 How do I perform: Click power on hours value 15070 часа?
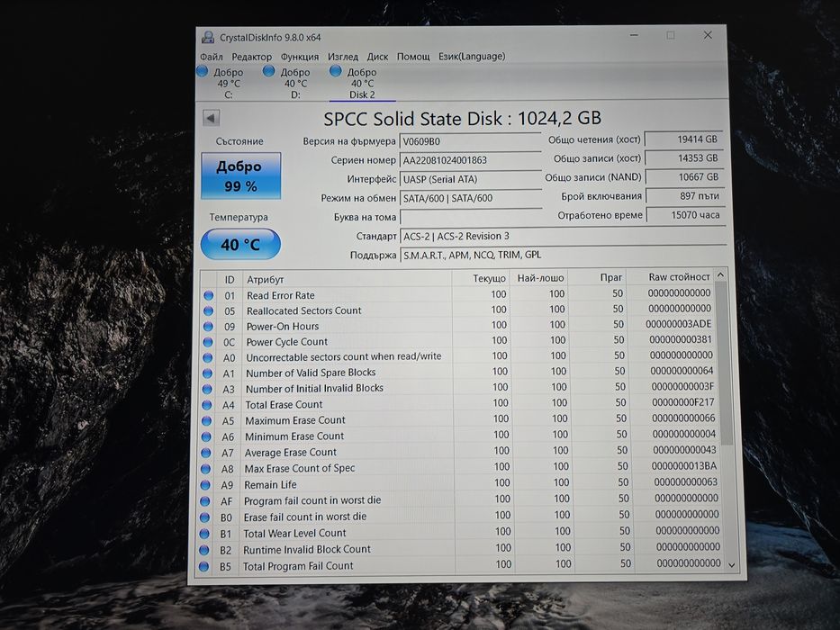click(x=686, y=215)
